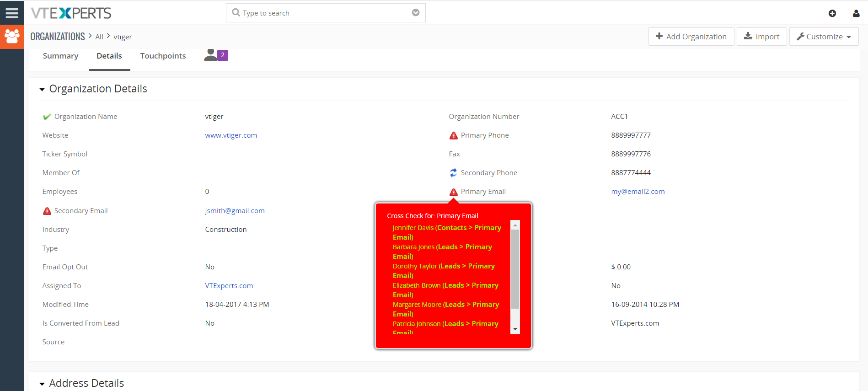Click the quick create plus icon
Viewport: 868px width, 391px height.
pos(832,13)
